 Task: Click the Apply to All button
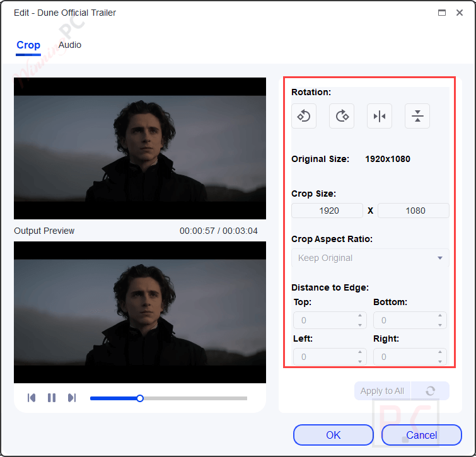(x=382, y=391)
